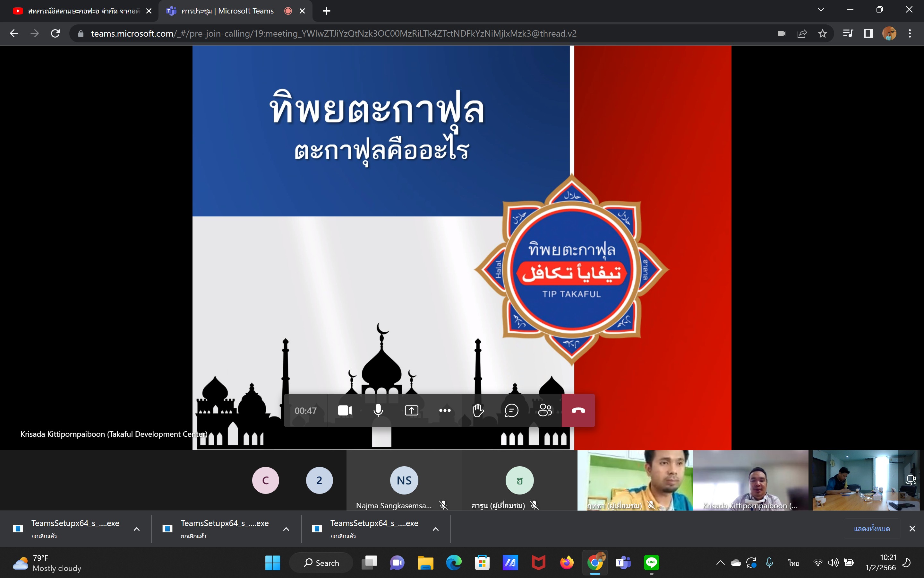
Task: Select ฮารูน (ผู้เยี่ยมชม) participant tile
Action: [519, 480]
